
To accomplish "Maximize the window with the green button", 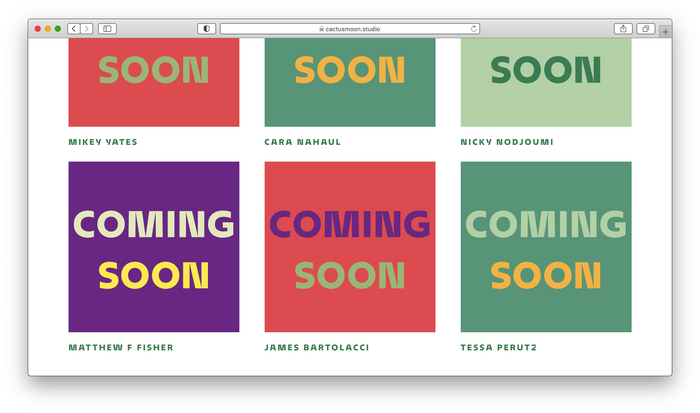I will (x=58, y=29).
